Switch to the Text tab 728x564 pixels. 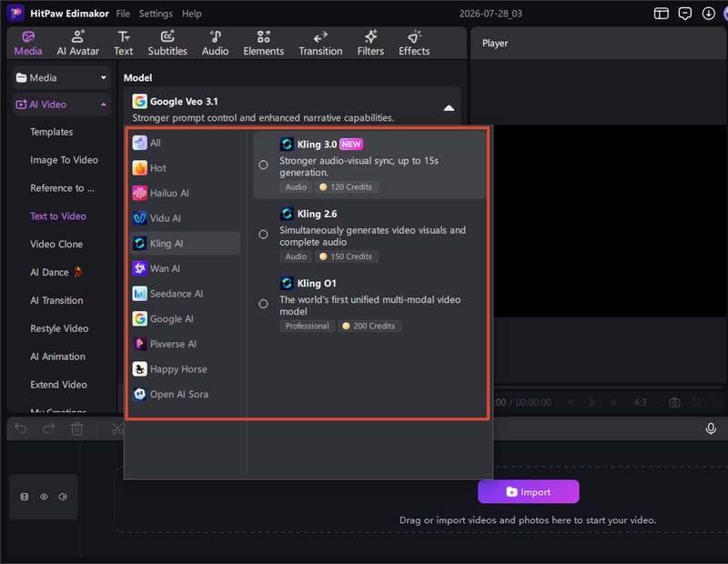tap(124, 43)
